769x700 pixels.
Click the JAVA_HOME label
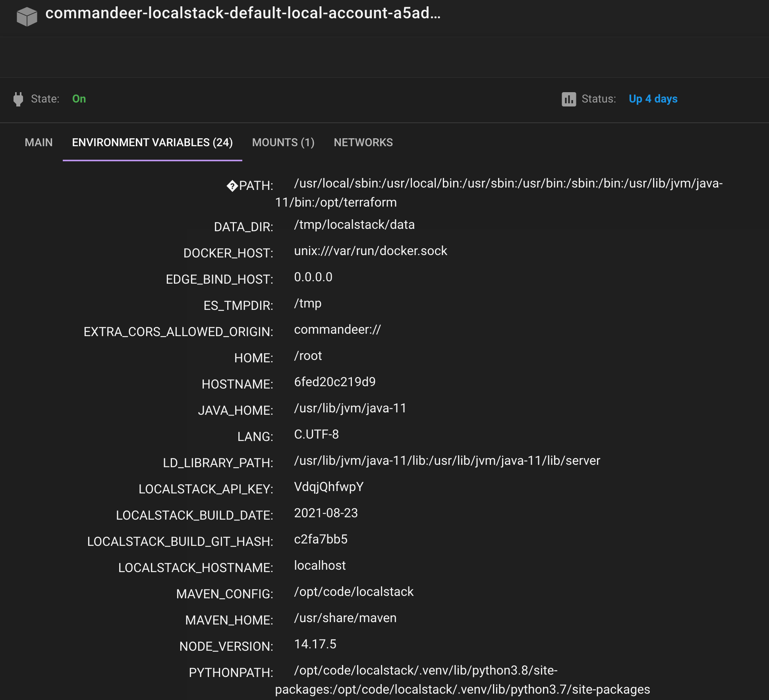point(236,410)
